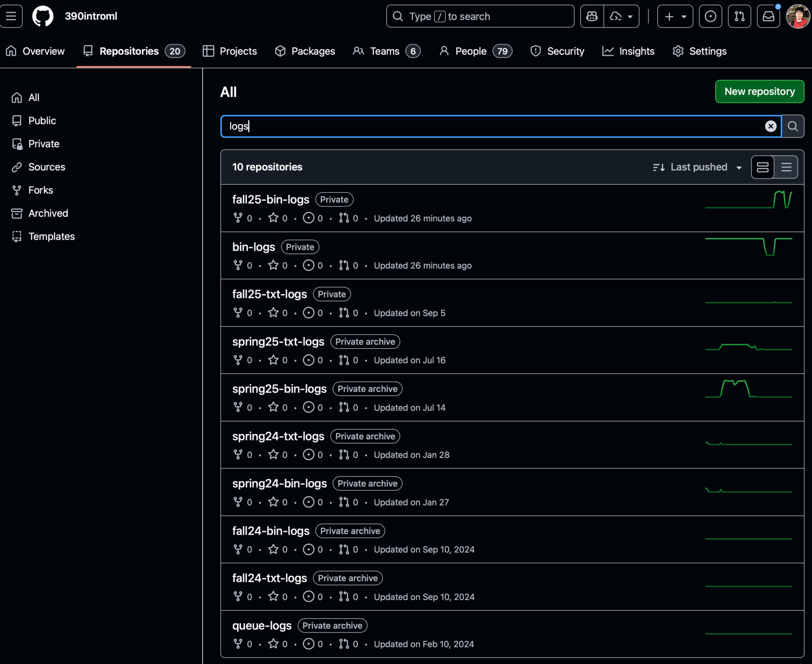Click the issues icon in the spring24-bin-logs row

click(309, 502)
